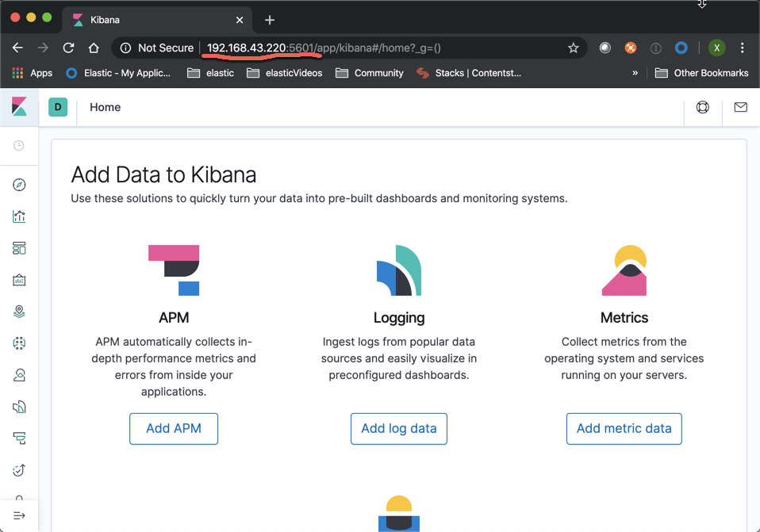The width and height of the screenshot is (760, 532).
Task: Open the X profile avatar
Action: (716, 48)
